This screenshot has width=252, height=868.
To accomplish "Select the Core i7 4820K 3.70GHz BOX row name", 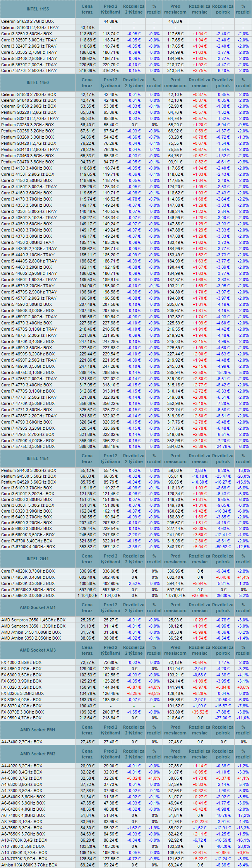I will [x=28, y=571].
